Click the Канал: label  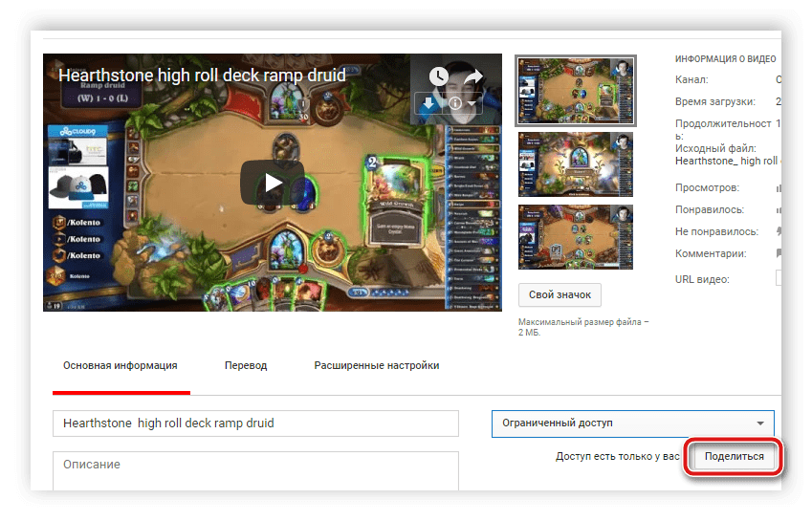[x=691, y=79]
